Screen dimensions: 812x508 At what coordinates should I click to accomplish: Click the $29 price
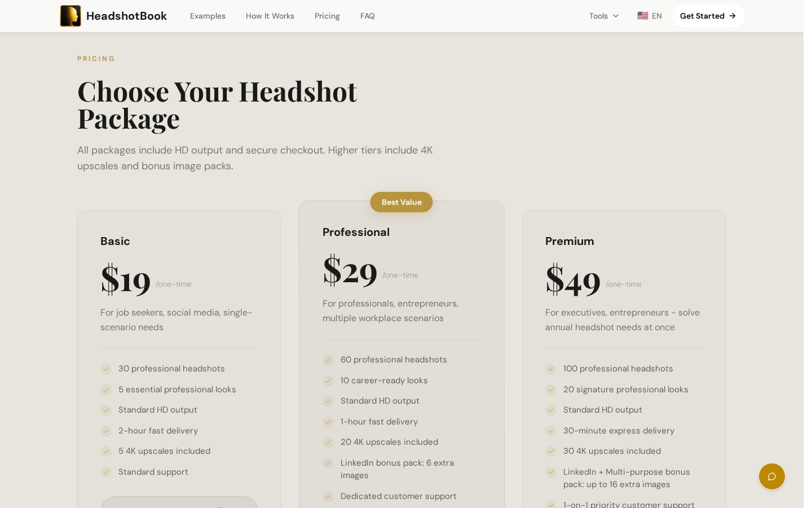tap(350, 270)
